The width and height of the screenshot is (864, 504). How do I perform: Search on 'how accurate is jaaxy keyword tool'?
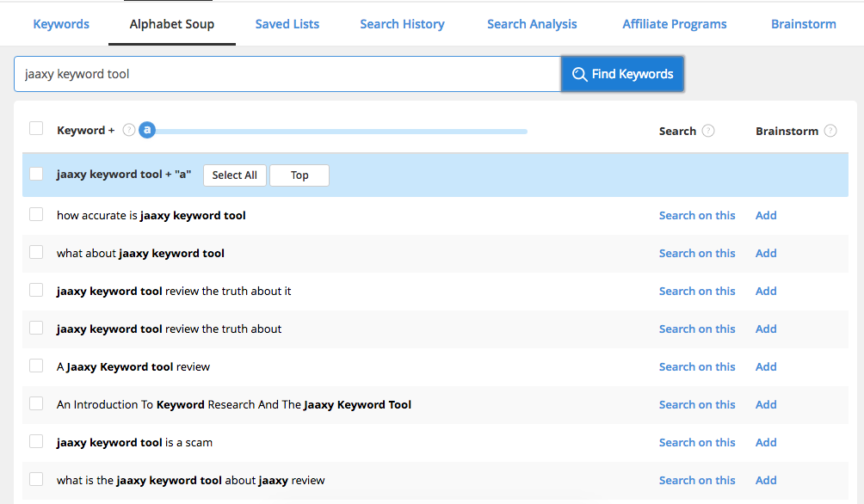[697, 215]
